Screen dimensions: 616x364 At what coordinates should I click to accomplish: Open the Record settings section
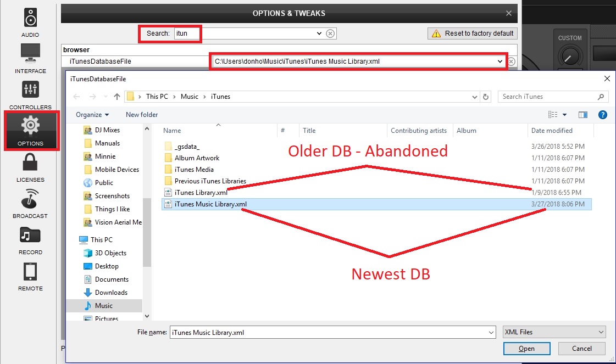pos(30,240)
